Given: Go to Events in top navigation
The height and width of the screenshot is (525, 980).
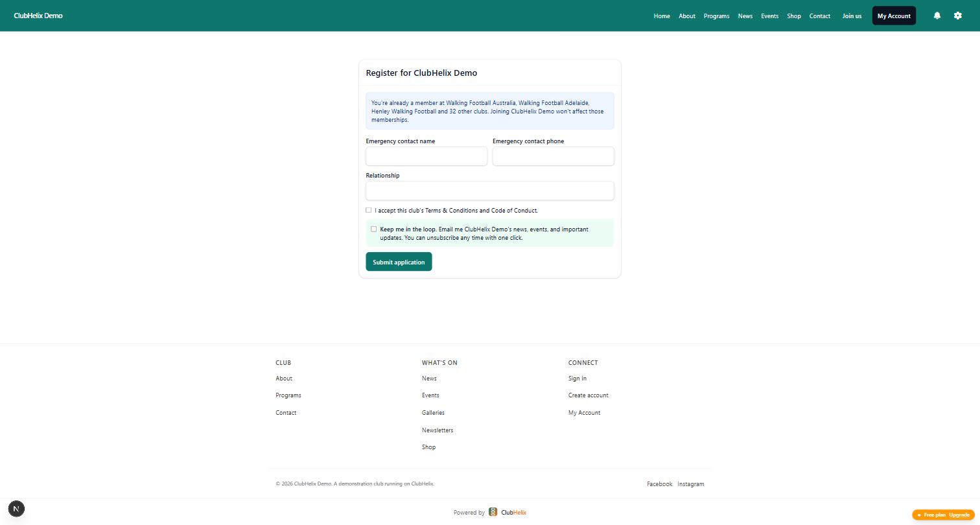Looking at the screenshot, I should point(769,16).
